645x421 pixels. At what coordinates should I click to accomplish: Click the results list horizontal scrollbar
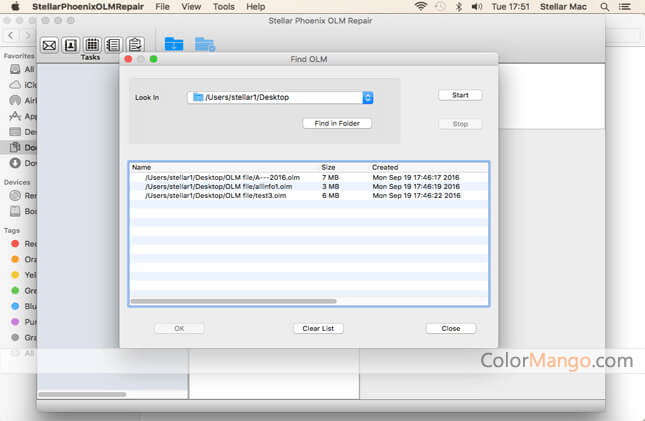click(233, 301)
